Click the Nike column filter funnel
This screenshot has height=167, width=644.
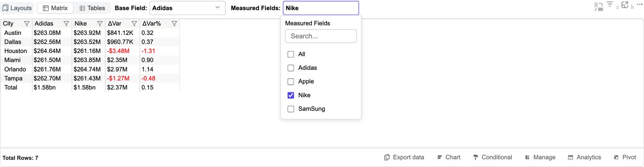coord(100,24)
